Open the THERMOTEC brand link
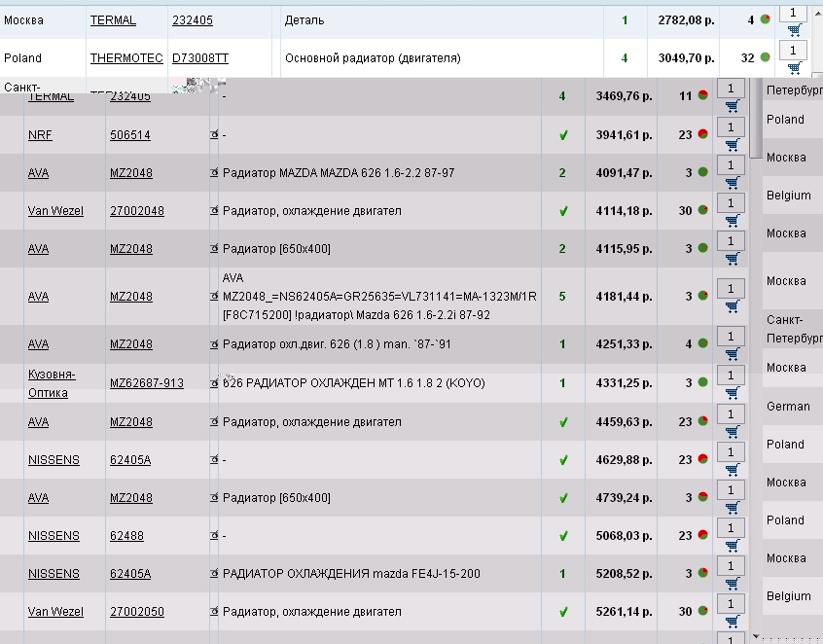This screenshot has height=644, width=823. click(x=126, y=58)
